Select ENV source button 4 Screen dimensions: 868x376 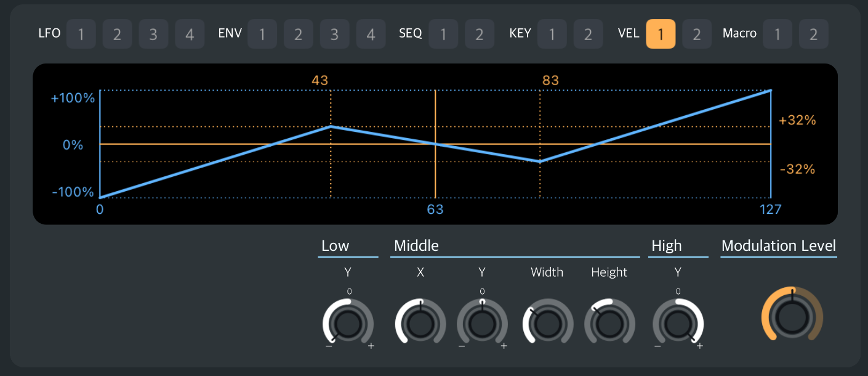371,34
